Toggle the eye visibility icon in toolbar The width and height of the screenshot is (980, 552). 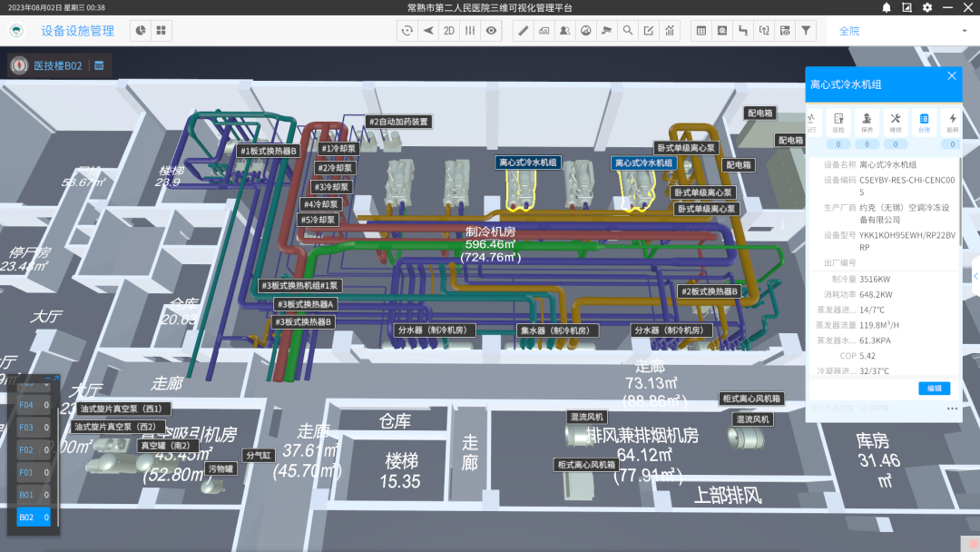tap(492, 31)
